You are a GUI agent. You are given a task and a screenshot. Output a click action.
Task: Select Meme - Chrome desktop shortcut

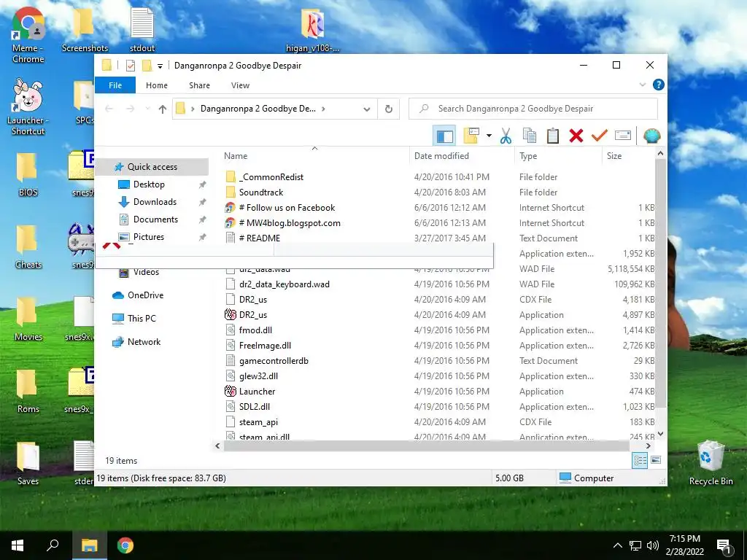pos(28,36)
